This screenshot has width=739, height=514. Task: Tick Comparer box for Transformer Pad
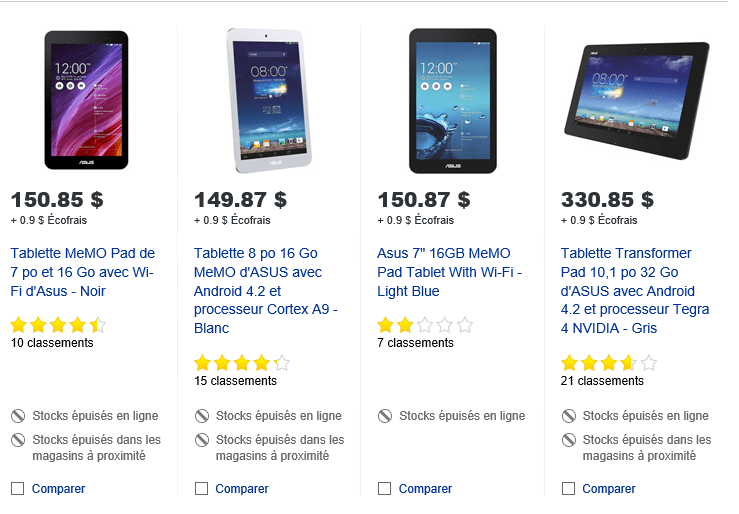click(x=568, y=489)
